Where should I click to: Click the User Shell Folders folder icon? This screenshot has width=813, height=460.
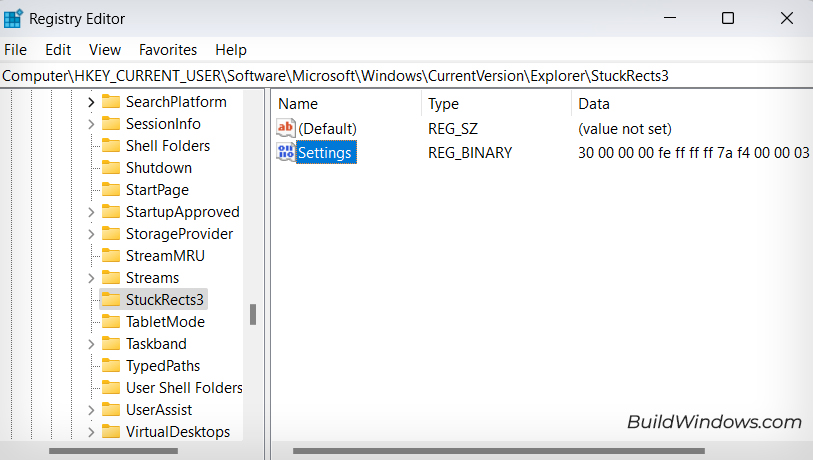pos(111,387)
